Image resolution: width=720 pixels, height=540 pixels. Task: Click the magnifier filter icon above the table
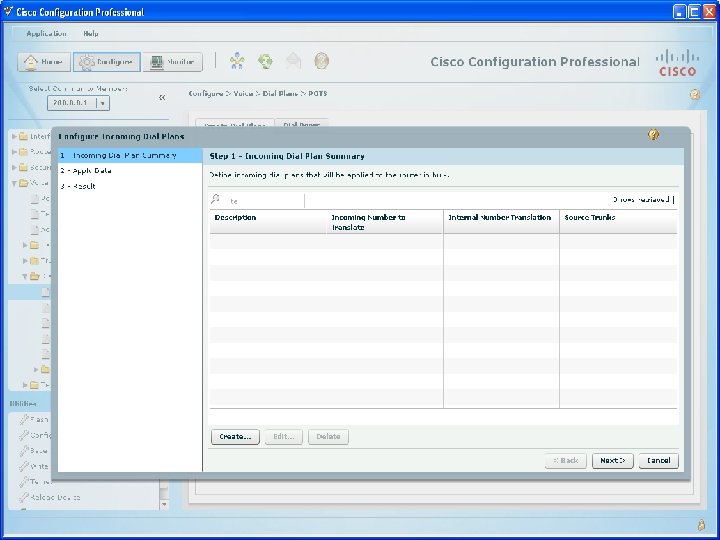tap(215, 199)
